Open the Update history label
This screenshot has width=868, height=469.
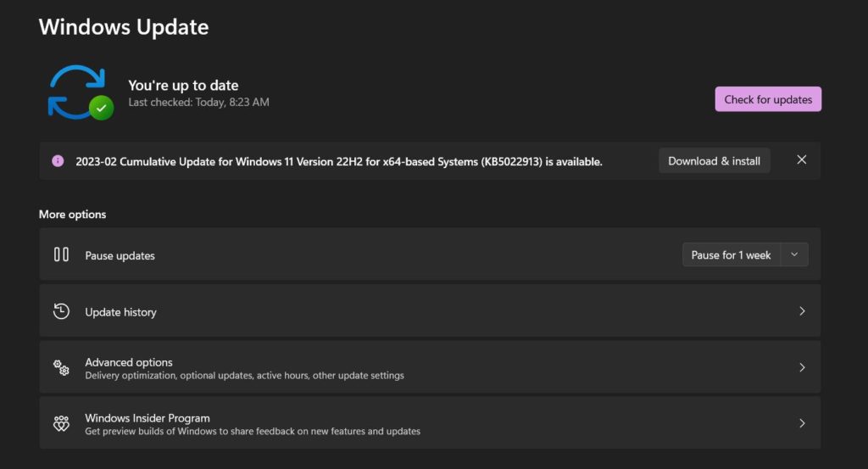coord(120,312)
